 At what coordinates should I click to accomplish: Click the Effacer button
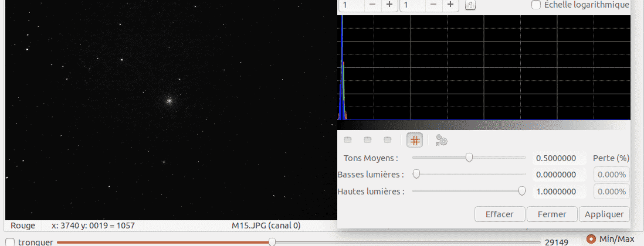coord(500,214)
